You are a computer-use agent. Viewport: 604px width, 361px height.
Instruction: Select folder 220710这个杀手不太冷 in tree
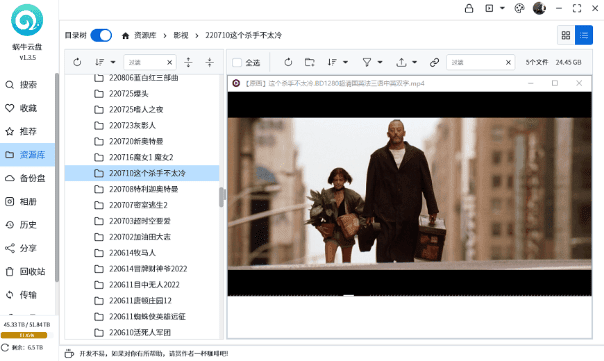[x=142, y=173]
